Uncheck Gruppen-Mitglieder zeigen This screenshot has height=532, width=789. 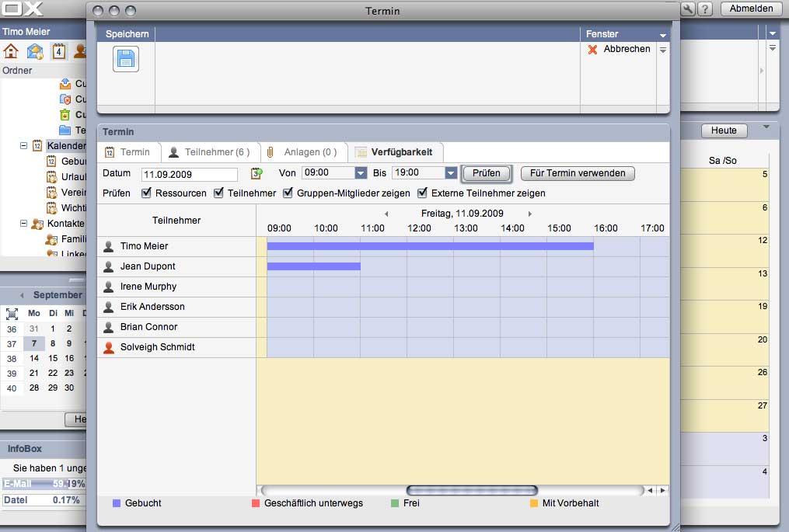pyautogui.click(x=288, y=192)
